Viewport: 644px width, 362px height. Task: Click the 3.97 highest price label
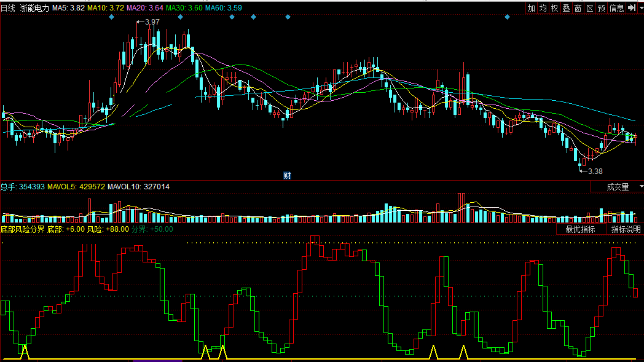[x=152, y=22]
